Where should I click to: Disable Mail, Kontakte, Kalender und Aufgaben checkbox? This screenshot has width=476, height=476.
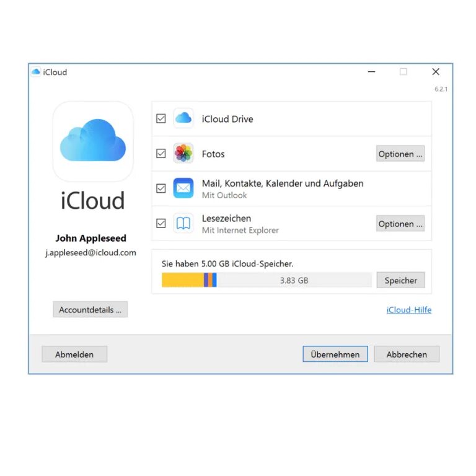[x=161, y=188]
